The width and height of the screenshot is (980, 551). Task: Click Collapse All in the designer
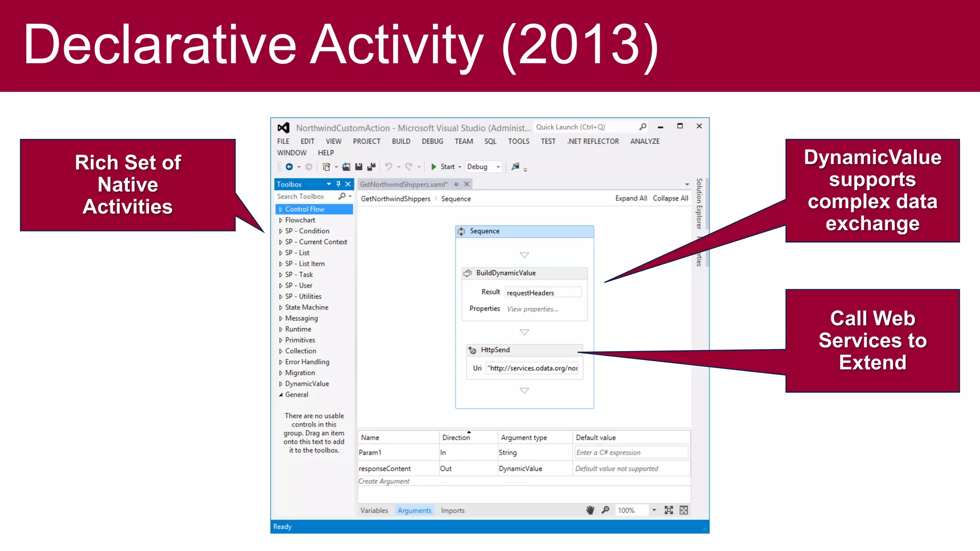pos(670,198)
